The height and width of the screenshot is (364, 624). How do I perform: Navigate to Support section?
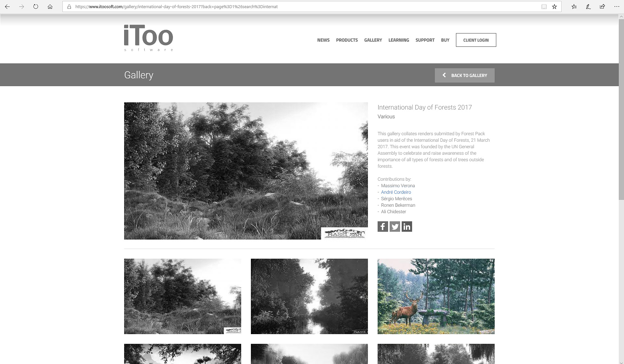click(x=425, y=40)
